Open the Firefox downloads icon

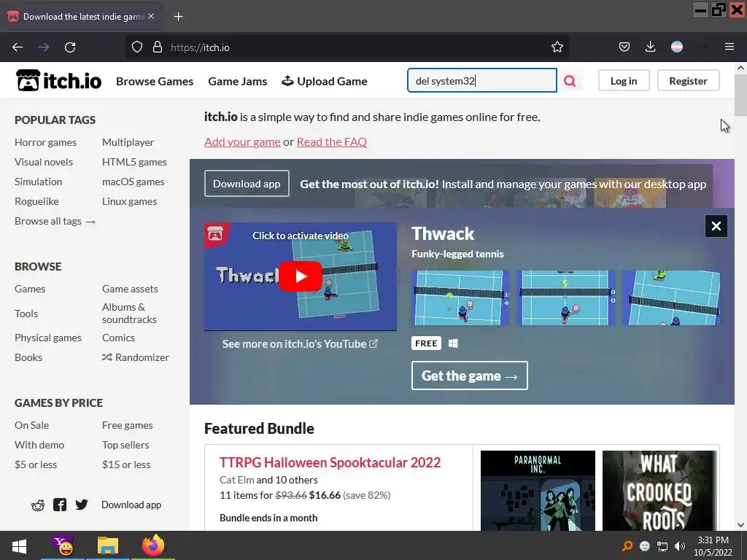click(x=650, y=47)
